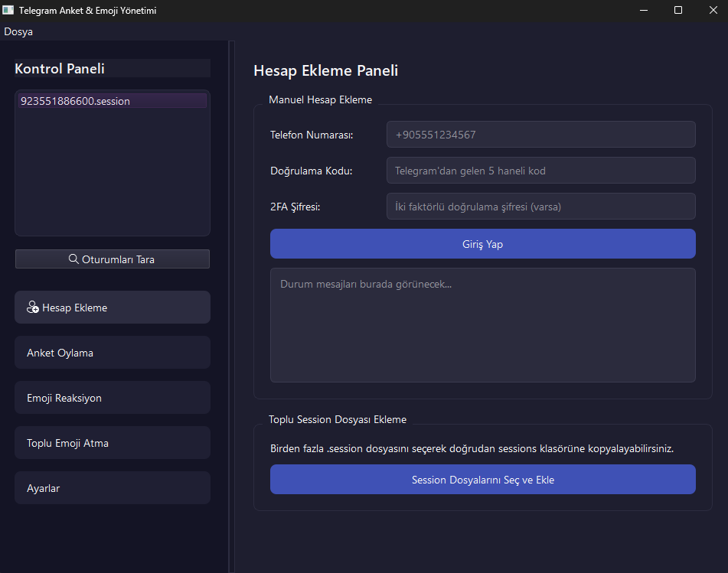Select the 2FA Şifresi password field
The height and width of the screenshot is (573, 728).
(x=540, y=207)
